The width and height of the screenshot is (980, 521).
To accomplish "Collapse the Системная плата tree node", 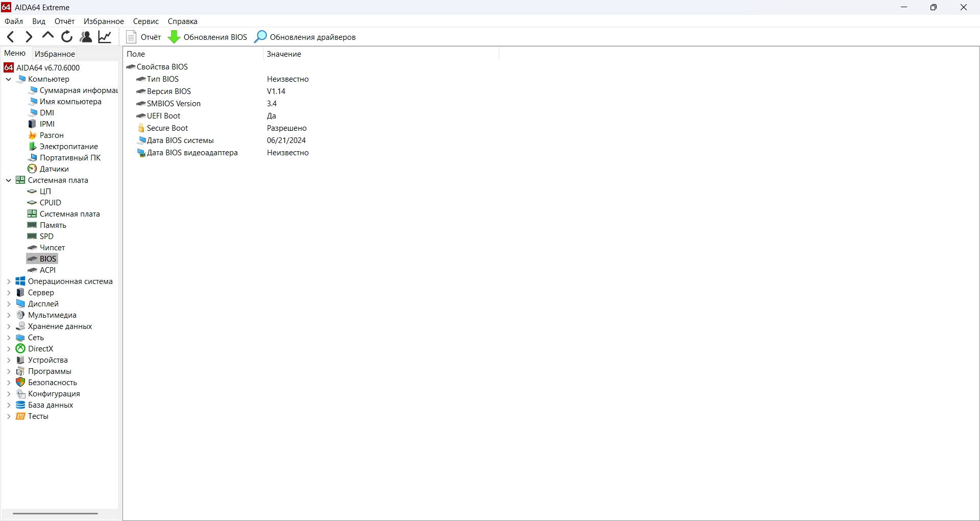I will [x=9, y=180].
